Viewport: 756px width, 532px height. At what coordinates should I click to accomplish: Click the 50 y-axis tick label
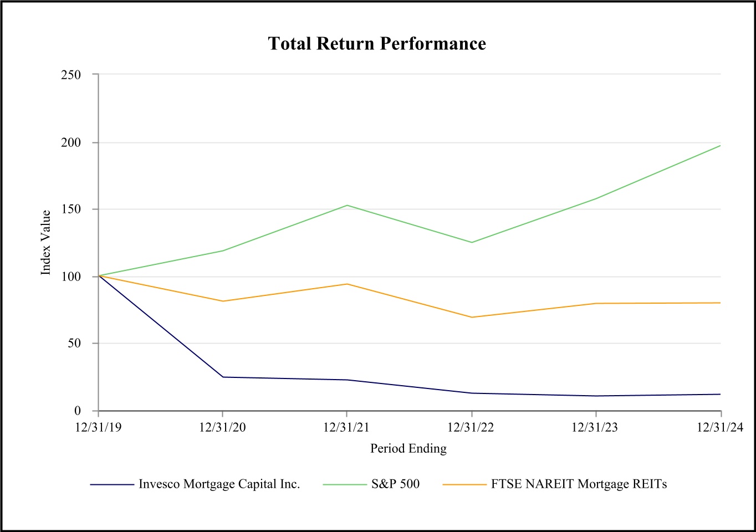(x=74, y=344)
